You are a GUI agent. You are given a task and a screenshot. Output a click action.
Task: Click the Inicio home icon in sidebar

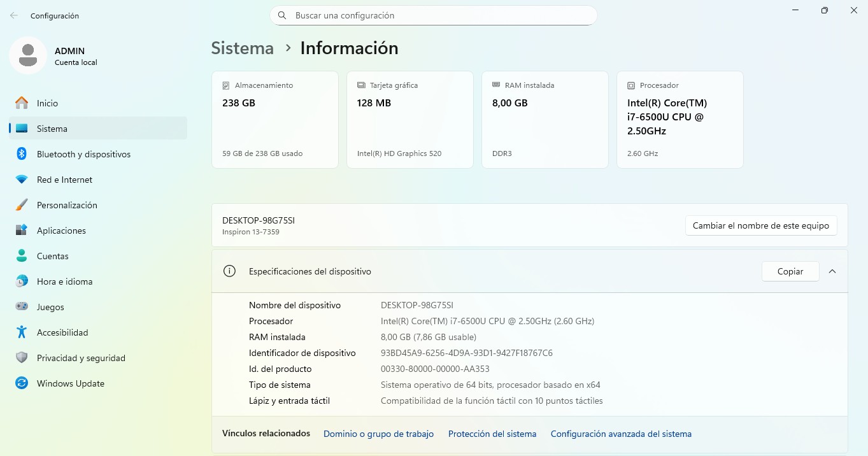(22, 103)
